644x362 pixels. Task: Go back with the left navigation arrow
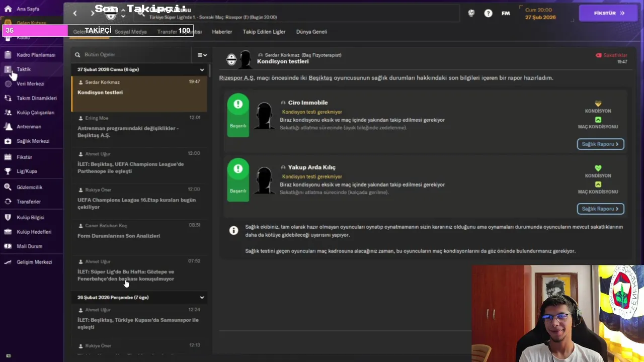[75, 13]
